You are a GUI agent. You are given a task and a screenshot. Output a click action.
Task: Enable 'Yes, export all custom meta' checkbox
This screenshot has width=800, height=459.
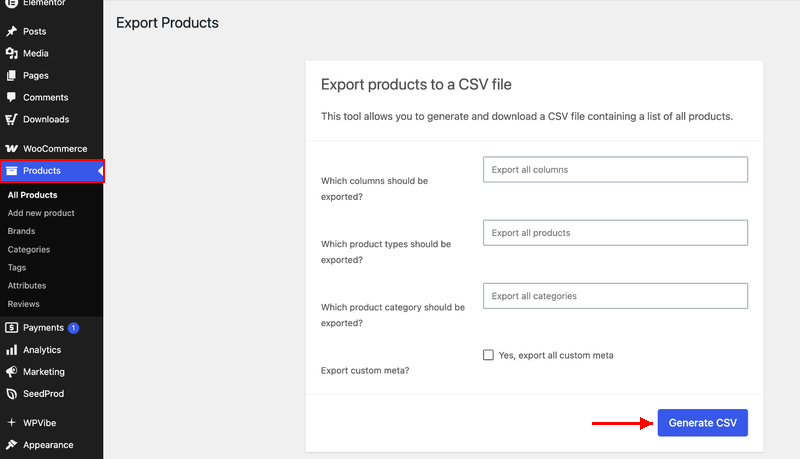coord(488,355)
